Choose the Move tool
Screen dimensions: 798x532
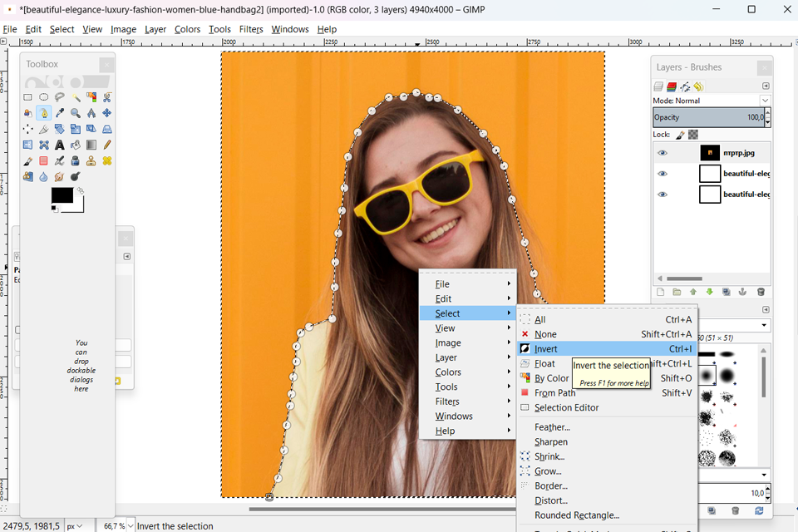(x=107, y=113)
